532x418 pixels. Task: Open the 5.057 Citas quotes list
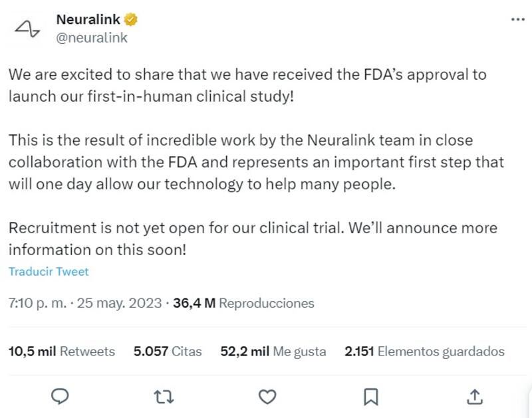pyautogui.click(x=168, y=352)
